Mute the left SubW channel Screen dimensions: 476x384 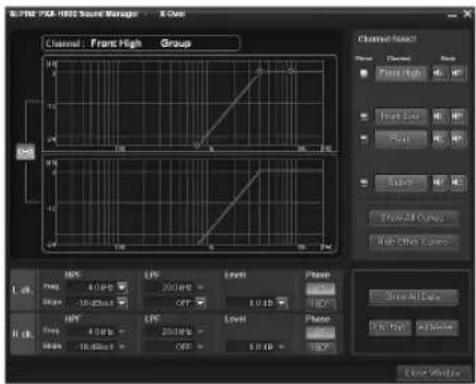point(439,182)
